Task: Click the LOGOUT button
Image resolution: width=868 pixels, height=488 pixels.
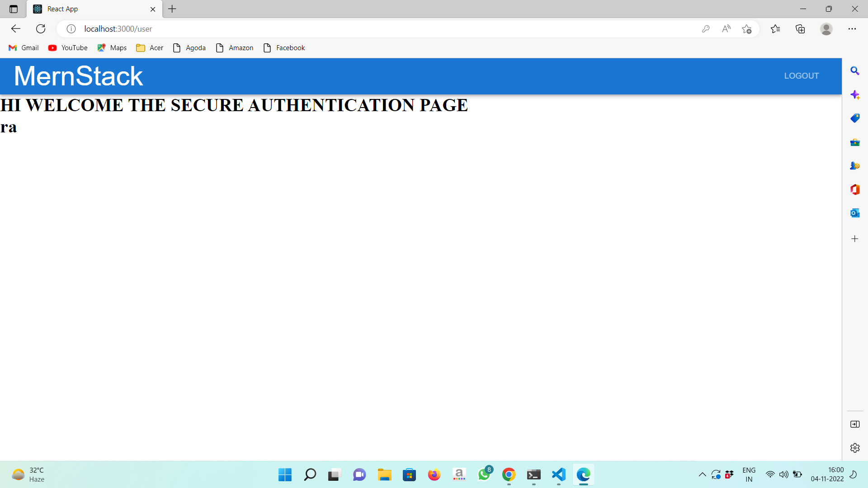Action: (x=801, y=75)
